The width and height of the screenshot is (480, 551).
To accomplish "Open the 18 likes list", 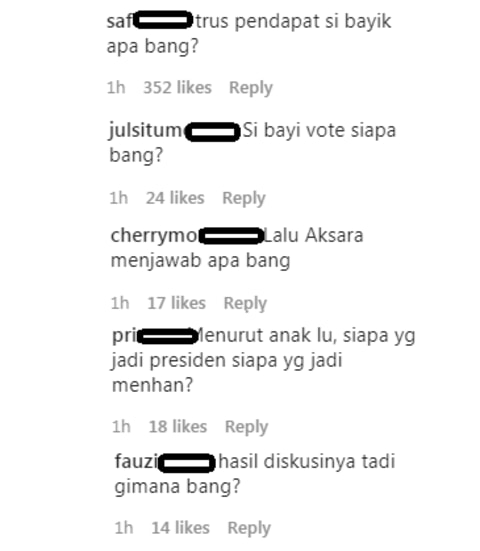I will pos(178,427).
